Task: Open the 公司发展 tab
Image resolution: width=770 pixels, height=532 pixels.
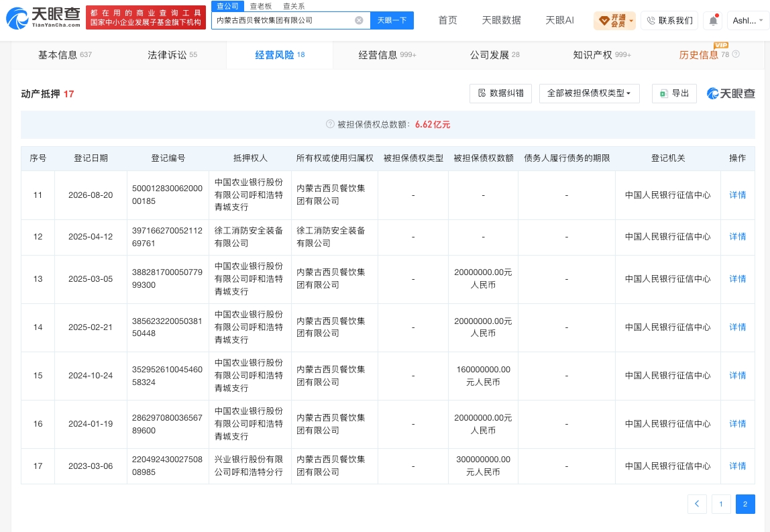Action: point(494,55)
